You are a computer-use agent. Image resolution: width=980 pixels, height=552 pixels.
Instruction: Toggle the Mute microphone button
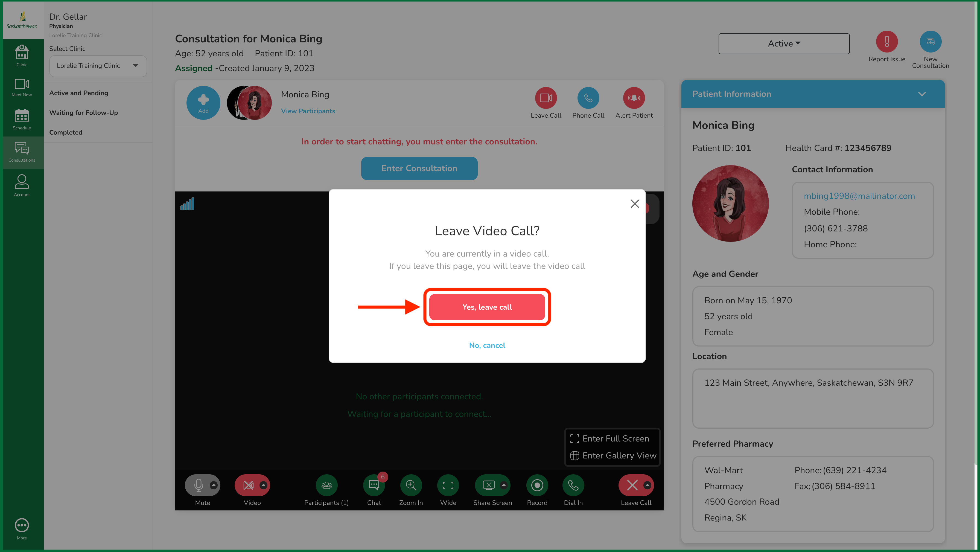tap(198, 485)
